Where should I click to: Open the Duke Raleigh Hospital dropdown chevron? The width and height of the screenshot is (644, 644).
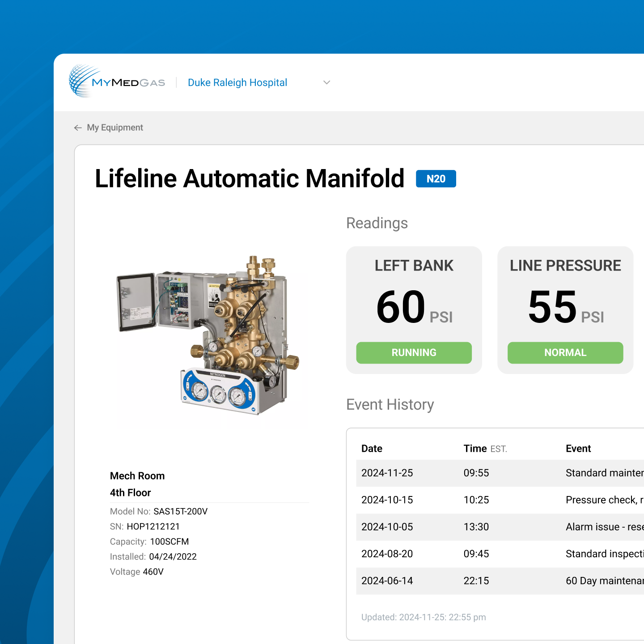(326, 82)
